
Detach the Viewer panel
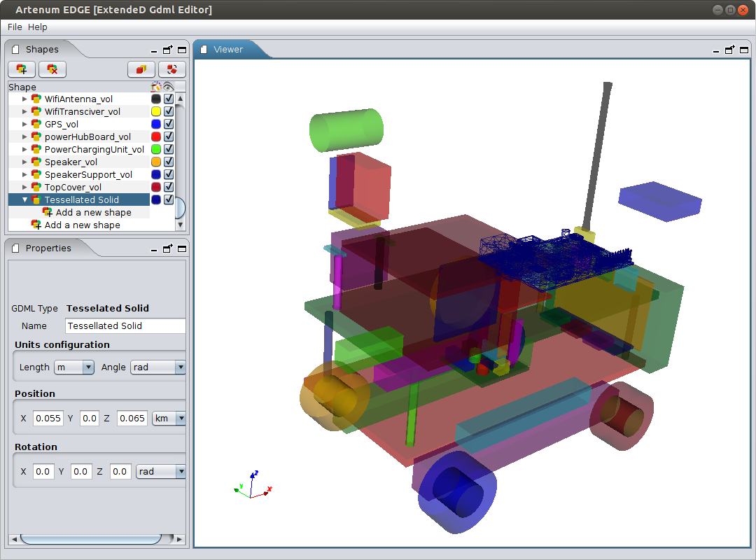tap(729, 50)
